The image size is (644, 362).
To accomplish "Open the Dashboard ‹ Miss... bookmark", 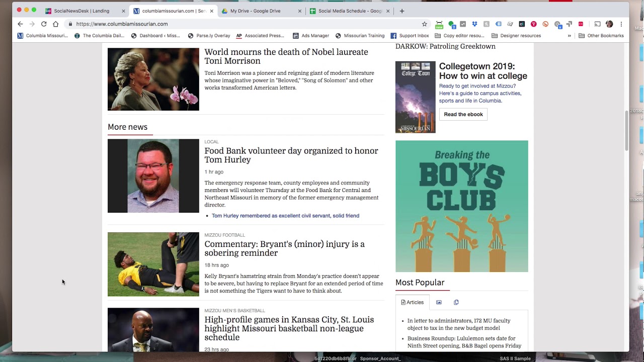I will tap(155, 36).
